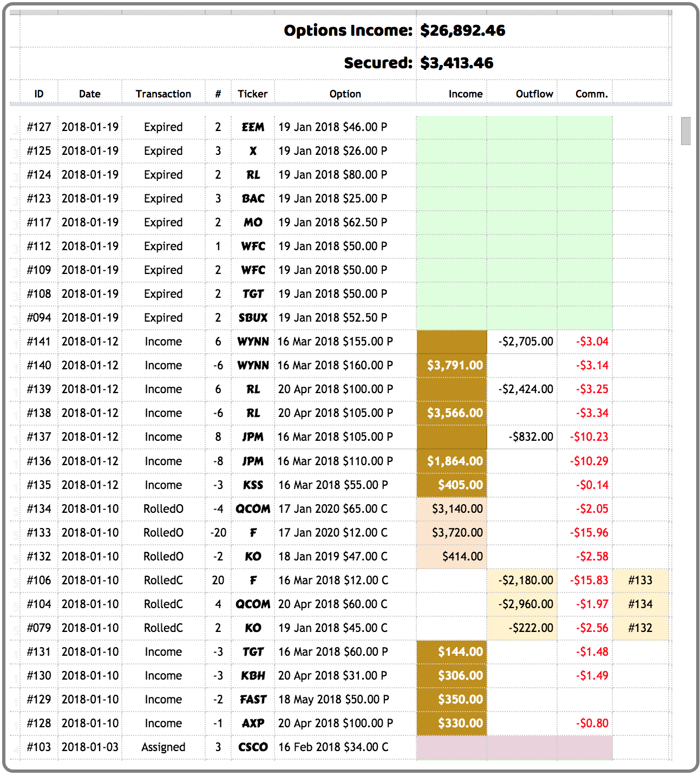The height and width of the screenshot is (776, 700).
Task: Select commission cell -$15.96
Action: pos(585,533)
